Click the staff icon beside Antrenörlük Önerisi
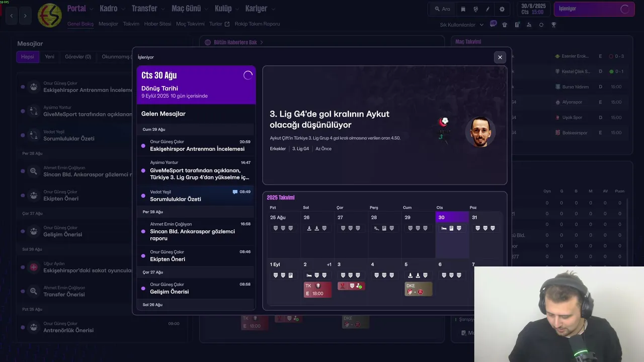644x362 pixels. (33, 327)
